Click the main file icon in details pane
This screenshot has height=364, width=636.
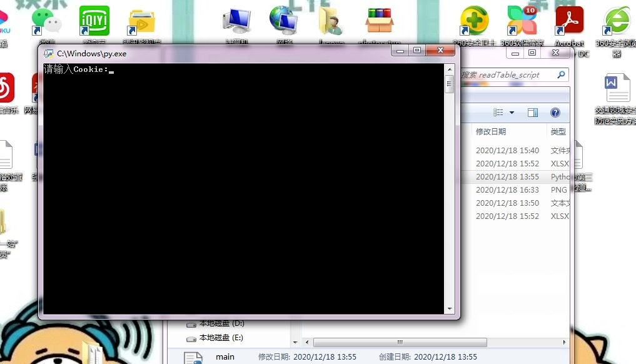[x=193, y=358]
